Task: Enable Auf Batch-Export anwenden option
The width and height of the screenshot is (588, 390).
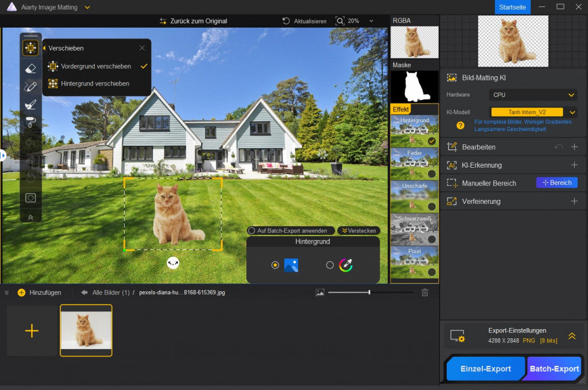Action: [x=252, y=230]
